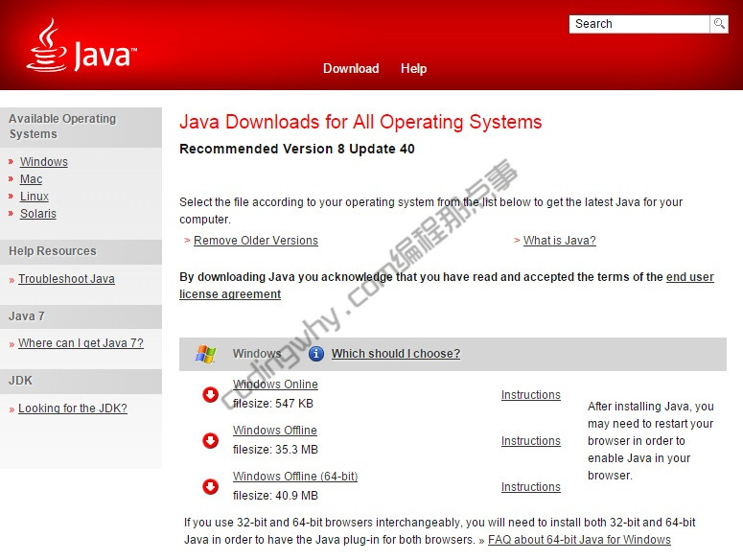Select Mac in the operating systems list

tap(32, 179)
